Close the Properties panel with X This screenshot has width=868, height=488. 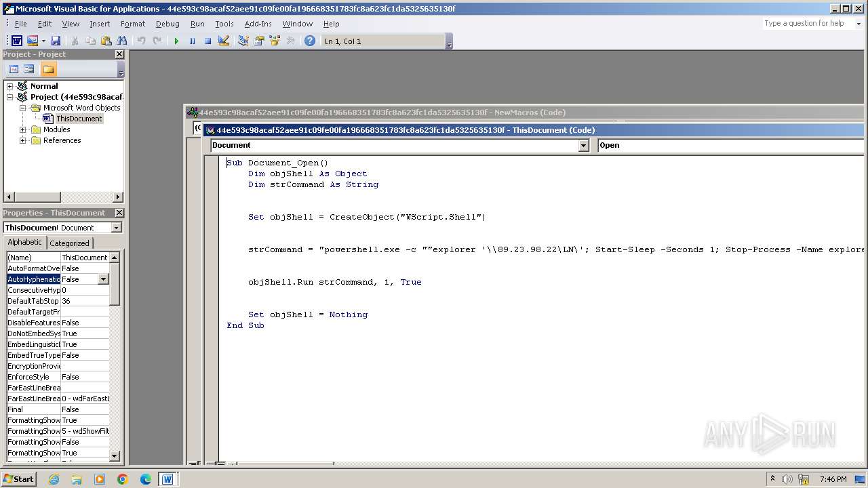coord(119,213)
